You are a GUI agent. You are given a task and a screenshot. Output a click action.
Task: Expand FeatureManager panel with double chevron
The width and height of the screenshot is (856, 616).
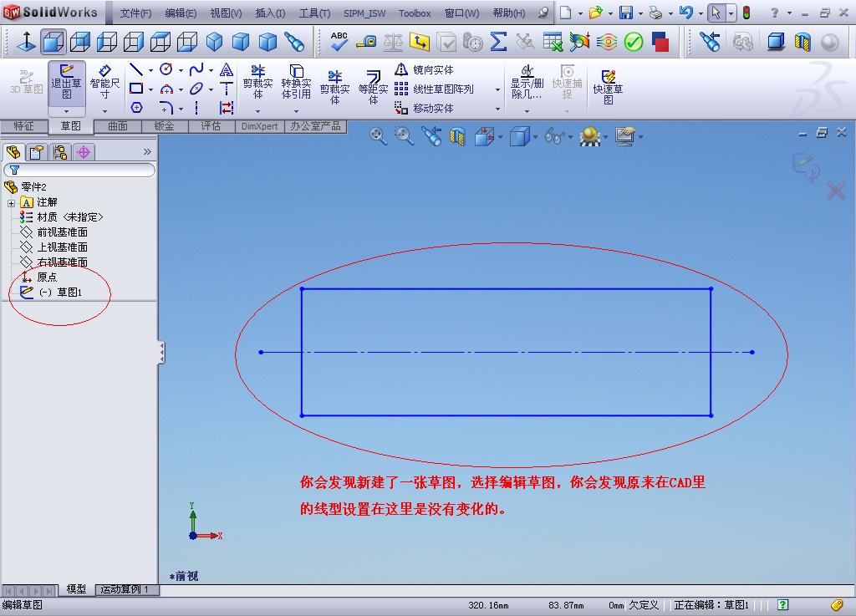click(147, 151)
